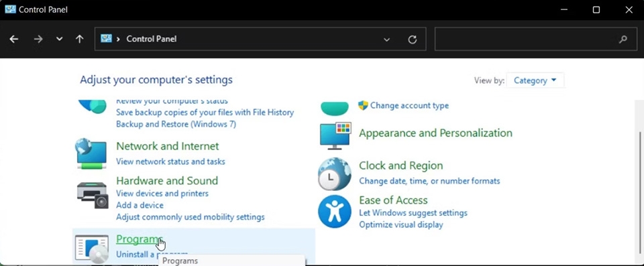Open Network and Internet category
644x266 pixels.
(x=168, y=146)
